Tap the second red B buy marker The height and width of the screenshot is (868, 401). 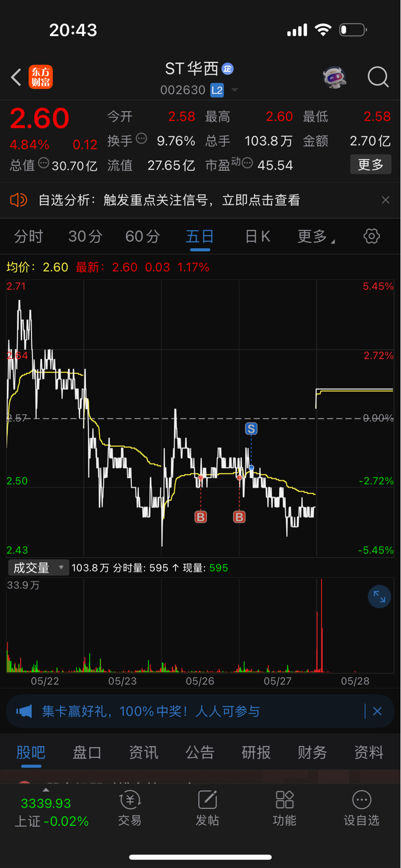[239, 517]
